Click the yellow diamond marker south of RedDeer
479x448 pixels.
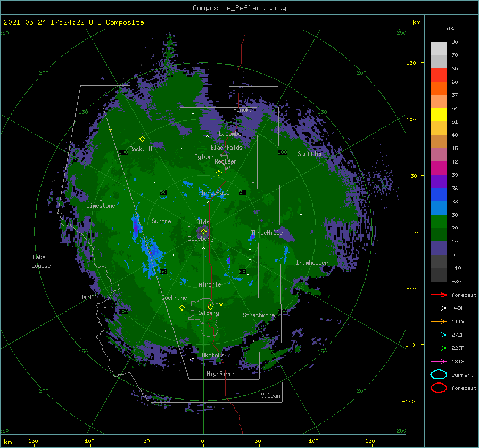click(219, 173)
